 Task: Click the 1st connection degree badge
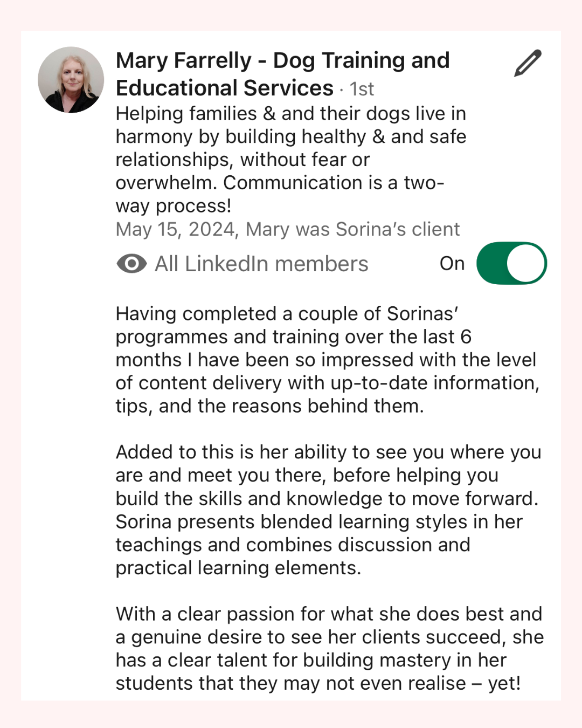(362, 89)
